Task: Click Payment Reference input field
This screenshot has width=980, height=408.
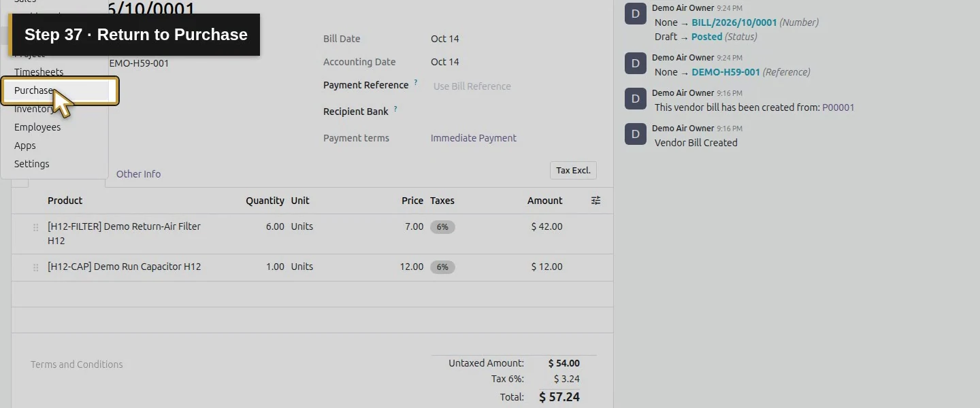Action: click(513, 86)
